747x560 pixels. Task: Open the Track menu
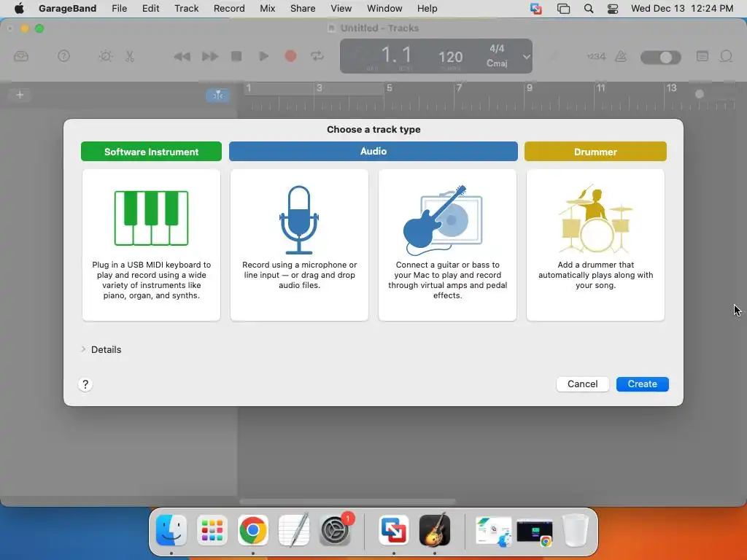pos(186,9)
